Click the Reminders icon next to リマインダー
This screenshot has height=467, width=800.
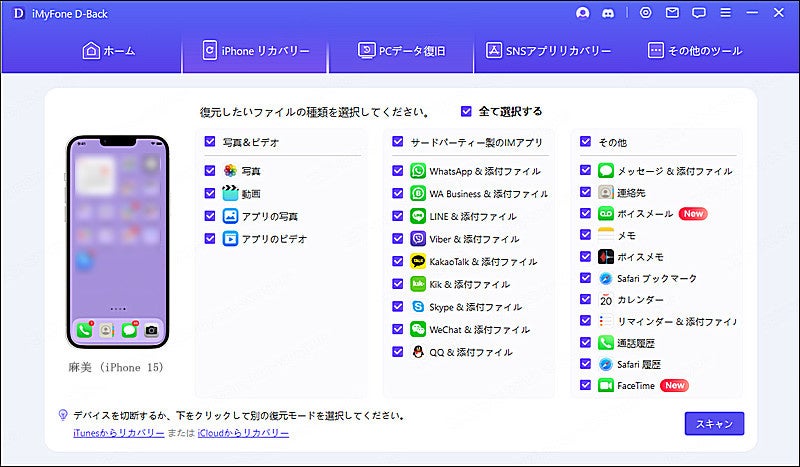606,321
